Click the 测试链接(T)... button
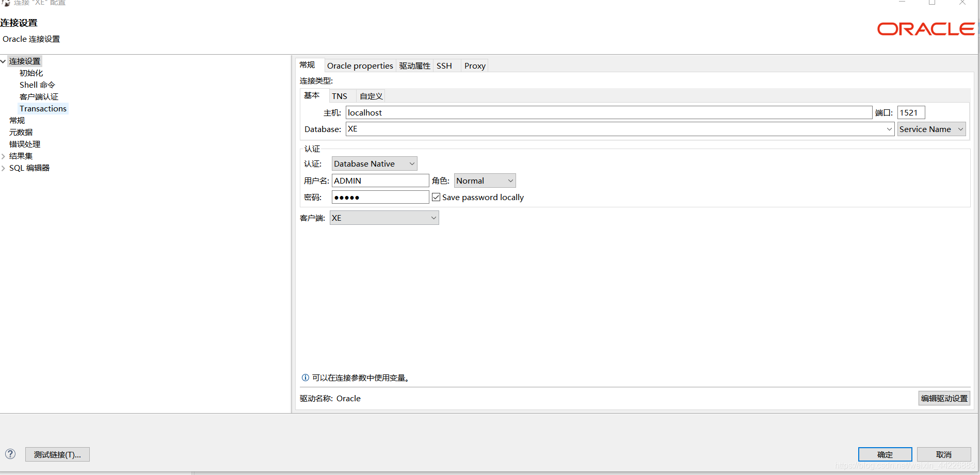The image size is (980, 475). (57, 454)
